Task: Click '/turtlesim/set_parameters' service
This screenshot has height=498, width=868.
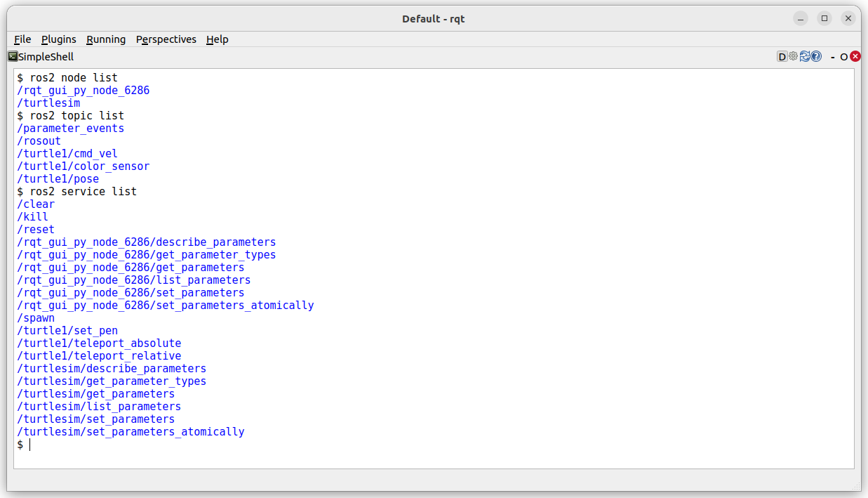Action: pos(96,419)
